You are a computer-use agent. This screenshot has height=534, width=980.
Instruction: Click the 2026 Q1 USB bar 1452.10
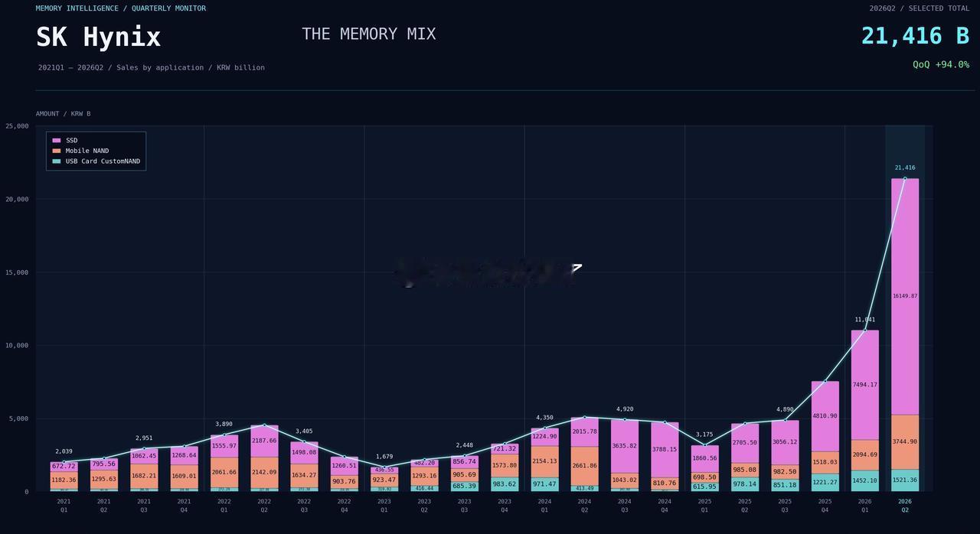865,481
